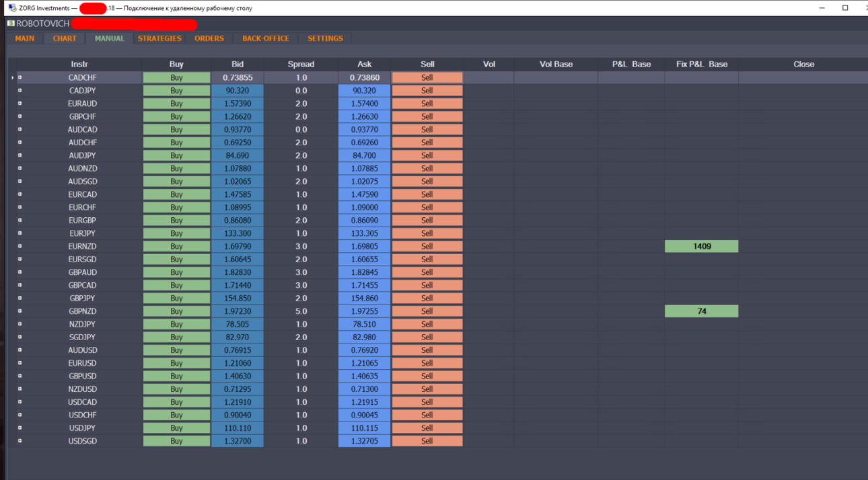Image resolution: width=868 pixels, height=480 pixels.
Task: Expand the AUDCAD row
Action: point(20,129)
